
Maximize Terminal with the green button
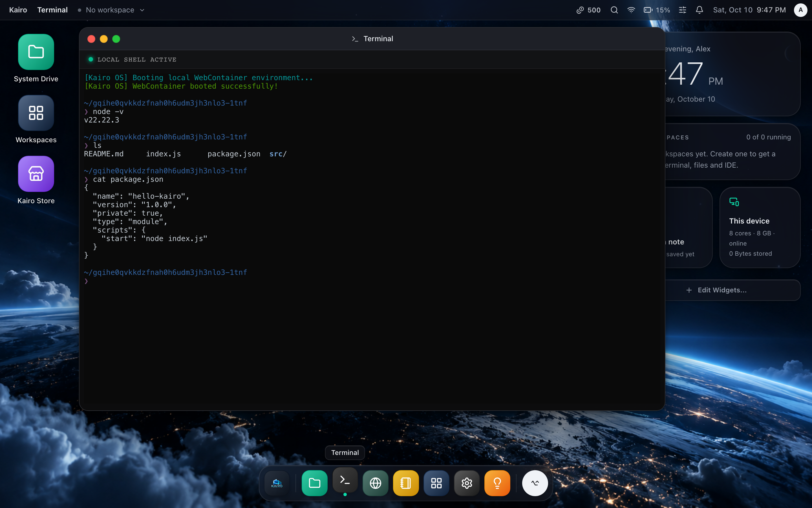(116, 39)
